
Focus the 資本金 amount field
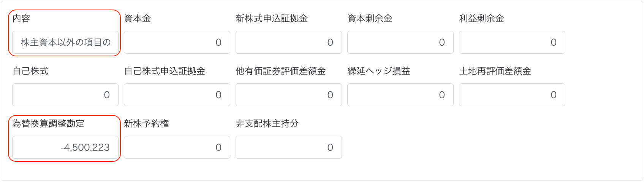177,42
